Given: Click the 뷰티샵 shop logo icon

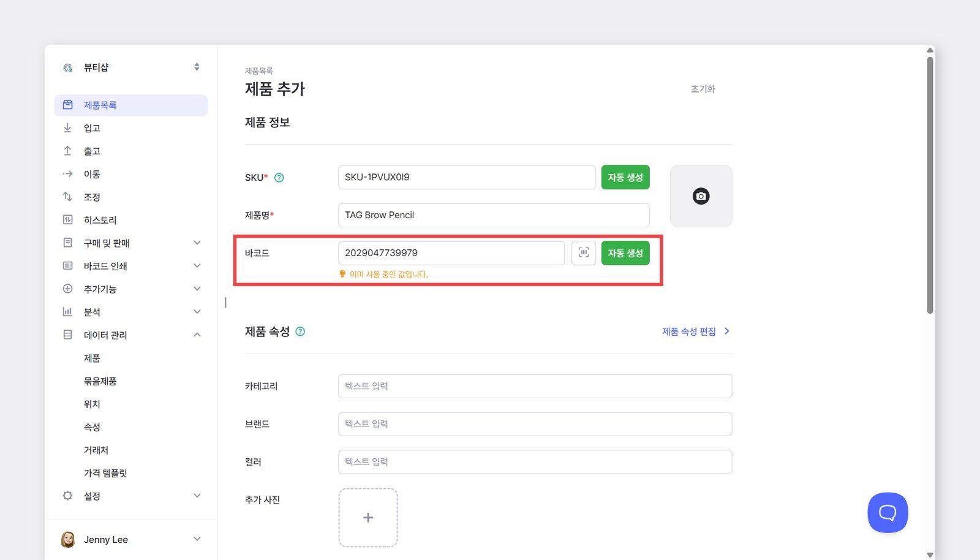Looking at the screenshot, I should click(x=68, y=67).
